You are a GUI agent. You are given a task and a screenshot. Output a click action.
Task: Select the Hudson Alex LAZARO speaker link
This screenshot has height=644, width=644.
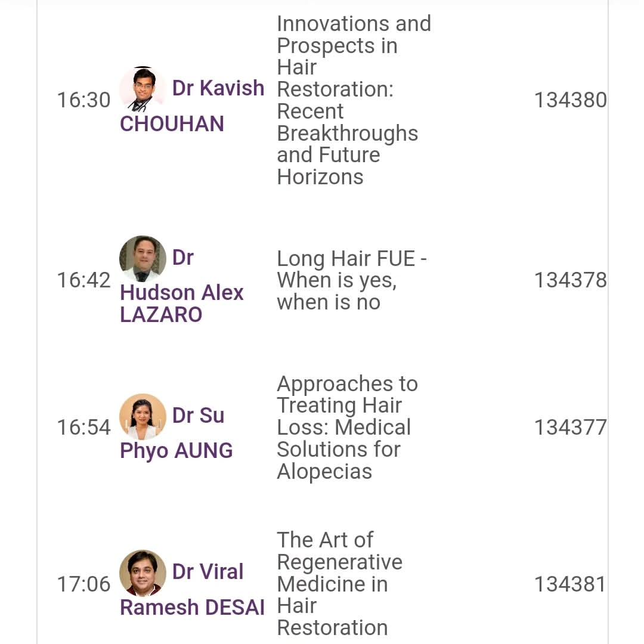point(182,304)
